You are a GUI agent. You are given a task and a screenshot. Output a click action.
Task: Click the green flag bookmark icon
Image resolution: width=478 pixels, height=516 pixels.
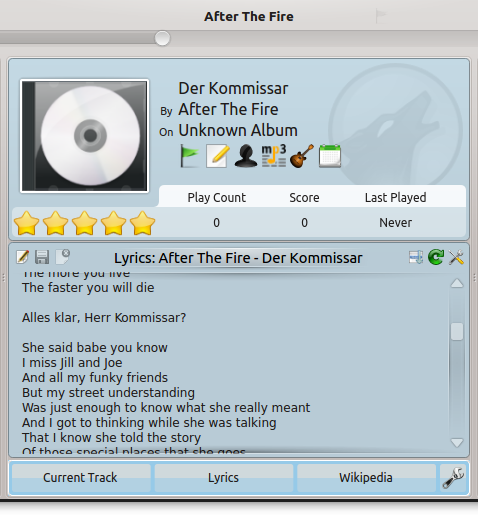[x=189, y=156]
